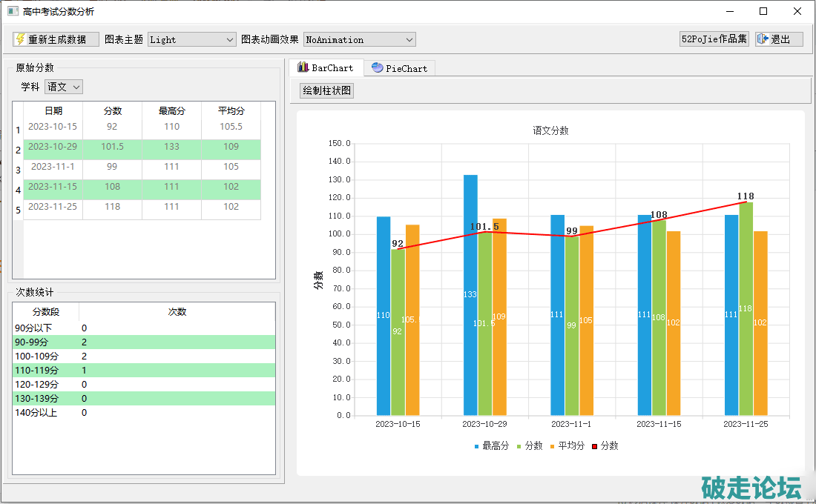Switch to the PieChart tab
The height and width of the screenshot is (504, 816).
[399, 68]
